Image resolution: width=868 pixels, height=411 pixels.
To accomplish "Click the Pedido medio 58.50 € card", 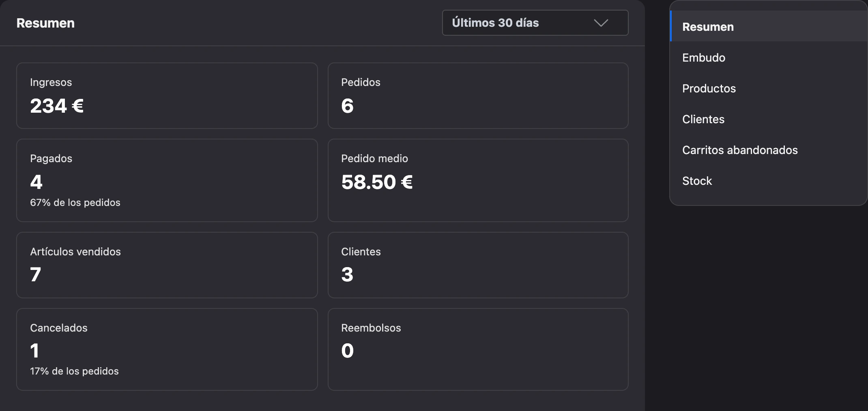I will [478, 180].
